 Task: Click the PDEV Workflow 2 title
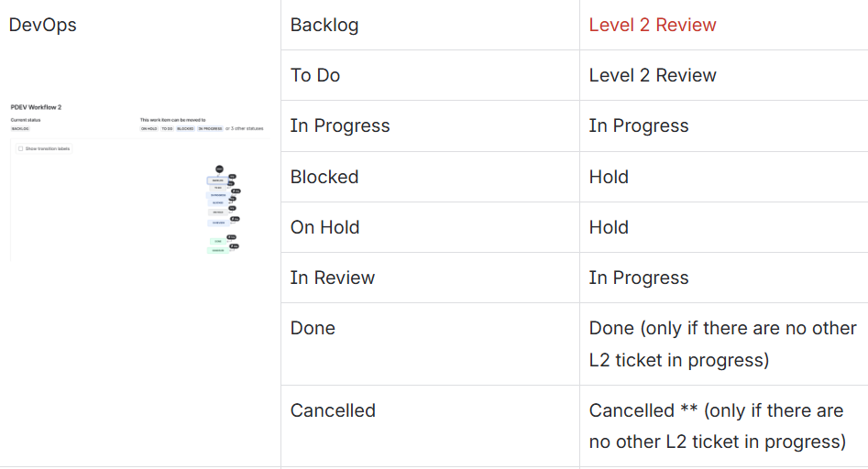pyautogui.click(x=36, y=107)
